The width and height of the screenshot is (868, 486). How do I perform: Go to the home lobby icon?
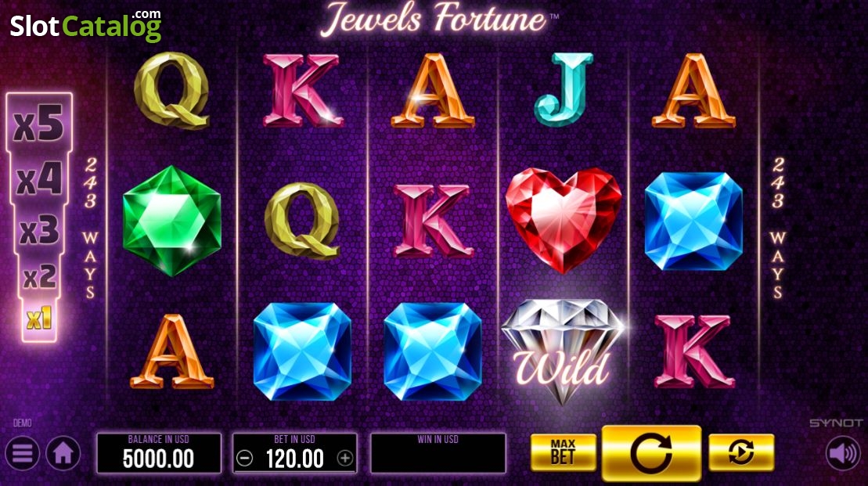[63, 453]
